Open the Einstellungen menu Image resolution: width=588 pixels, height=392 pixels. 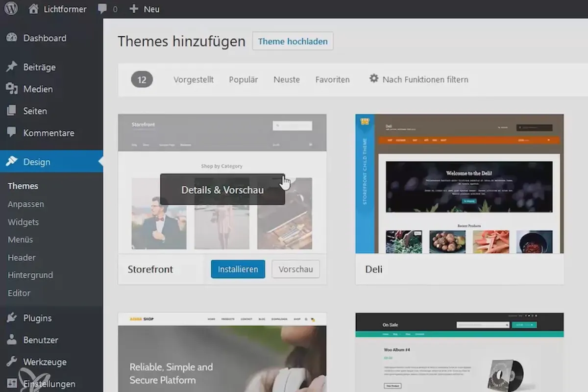tap(49, 384)
